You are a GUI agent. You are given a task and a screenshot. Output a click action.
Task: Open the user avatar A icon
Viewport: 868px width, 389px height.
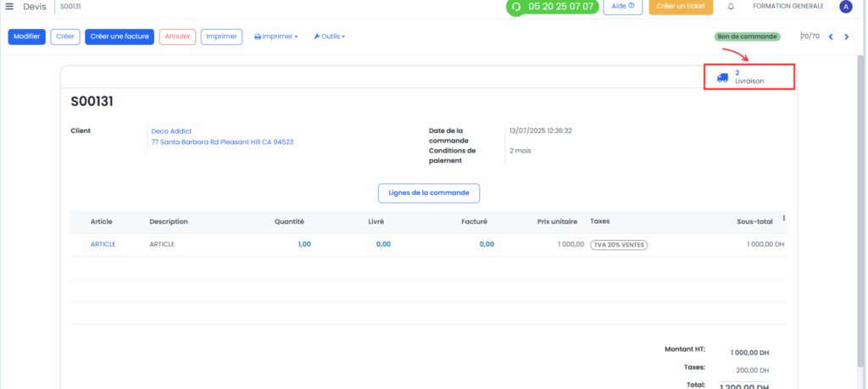click(845, 7)
